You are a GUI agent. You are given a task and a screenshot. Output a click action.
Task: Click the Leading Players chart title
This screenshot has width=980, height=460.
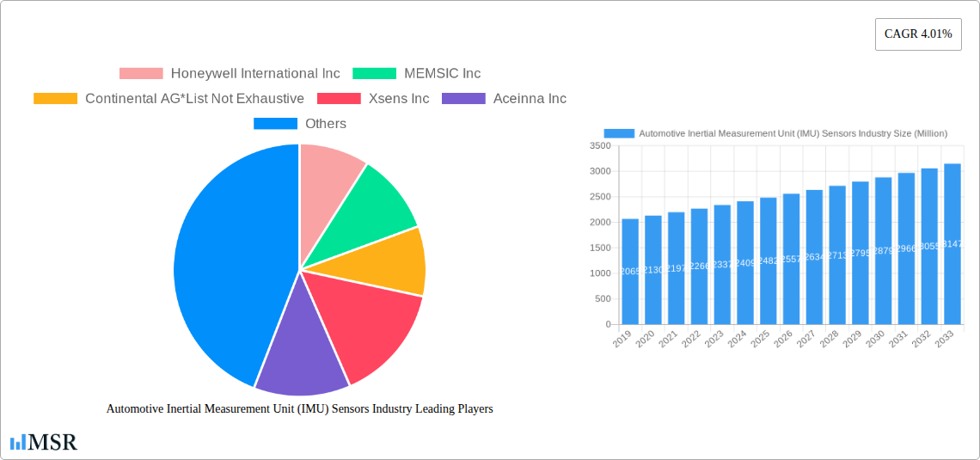coord(299,409)
